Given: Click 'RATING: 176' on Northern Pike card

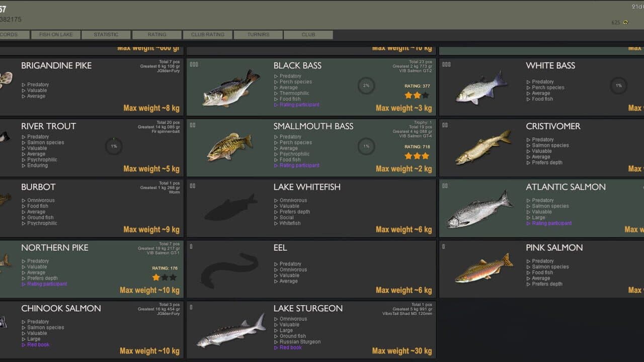Looking at the screenshot, I should [x=165, y=268].
